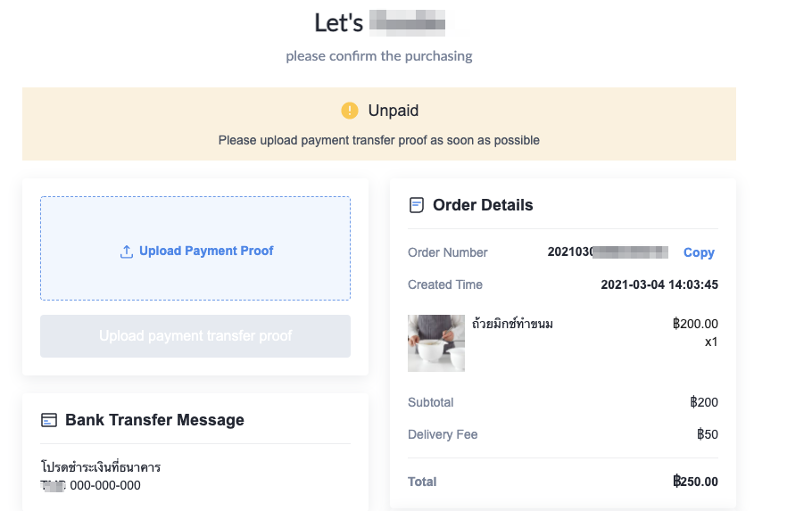The height and width of the screenshot is (511, 812).
Task: Click the dashed upload drop area
Action: coord(195,248)
